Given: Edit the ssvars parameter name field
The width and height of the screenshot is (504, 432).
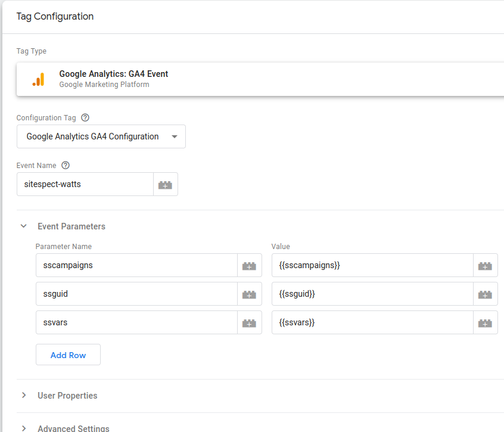Looking at the screenshot, I should click(136, 323).
